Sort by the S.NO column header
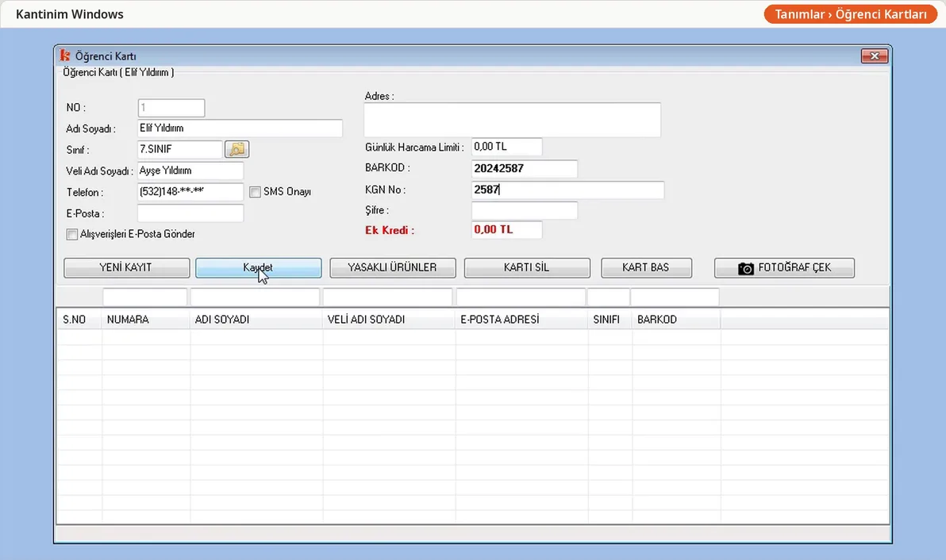The height and width of the screenshot is (560, 946). (79, 320)
